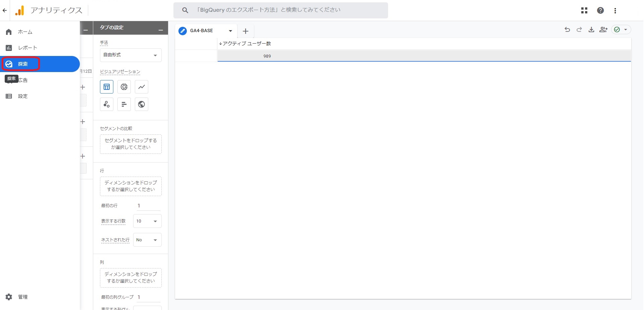Open the ホーム home page
644x310 pixels.
click(40, 32)
